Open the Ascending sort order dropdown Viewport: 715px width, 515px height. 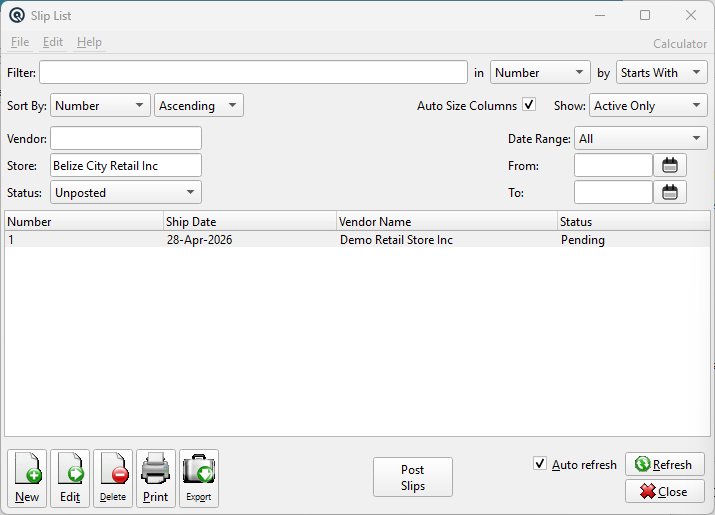[198, 105]
